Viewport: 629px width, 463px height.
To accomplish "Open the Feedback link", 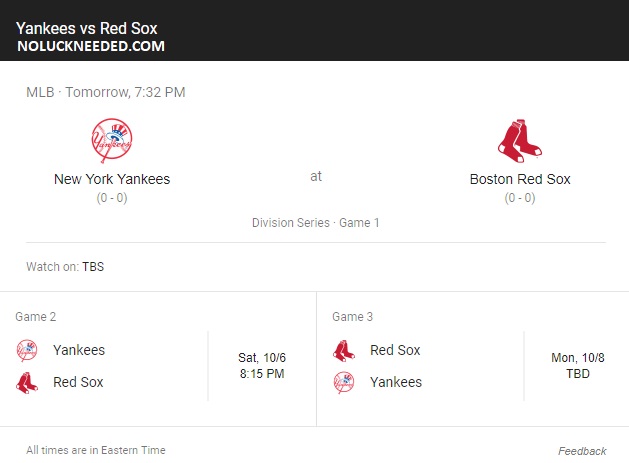I will click(x=582, y=451).
